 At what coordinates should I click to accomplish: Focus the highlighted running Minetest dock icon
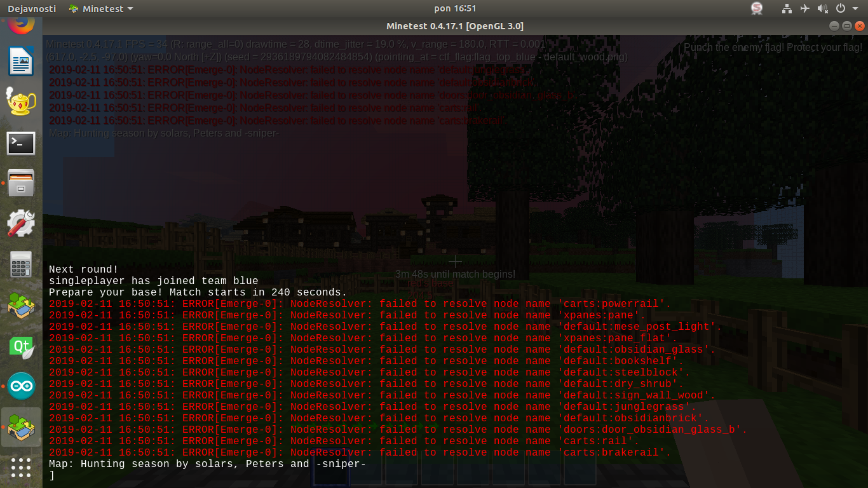[21, 427]
